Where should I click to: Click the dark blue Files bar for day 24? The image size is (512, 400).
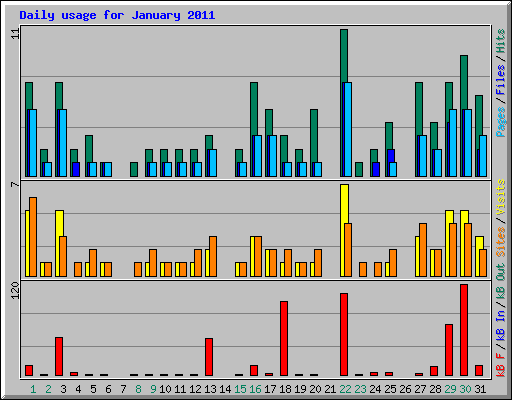click(376, 169)
